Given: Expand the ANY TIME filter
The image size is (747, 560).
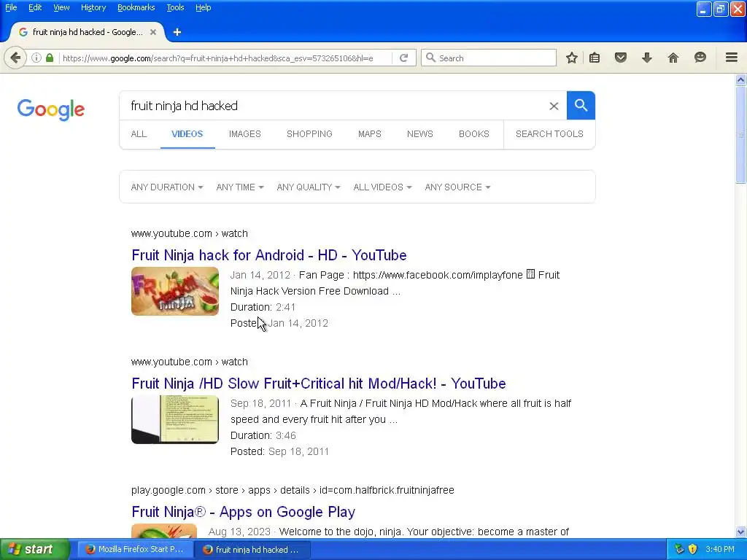Looking at the screenshot, I should [239, 187].
